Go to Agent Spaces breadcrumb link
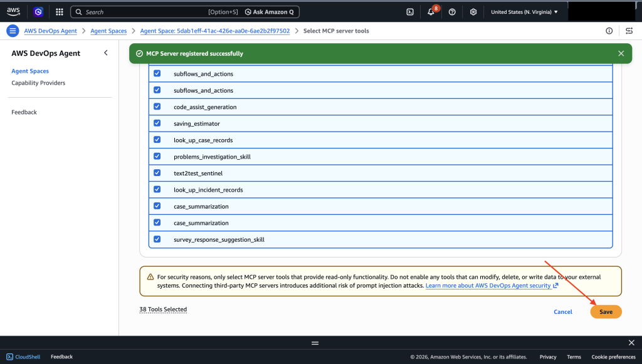This screenshot has height=364, width=642. pos(108,31)
